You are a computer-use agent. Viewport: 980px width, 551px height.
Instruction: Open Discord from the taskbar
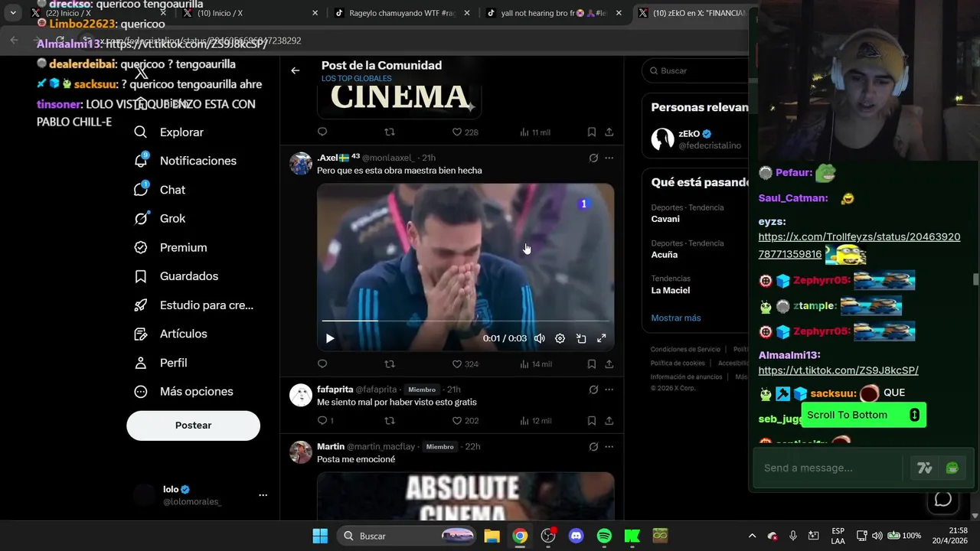(577, 536)
